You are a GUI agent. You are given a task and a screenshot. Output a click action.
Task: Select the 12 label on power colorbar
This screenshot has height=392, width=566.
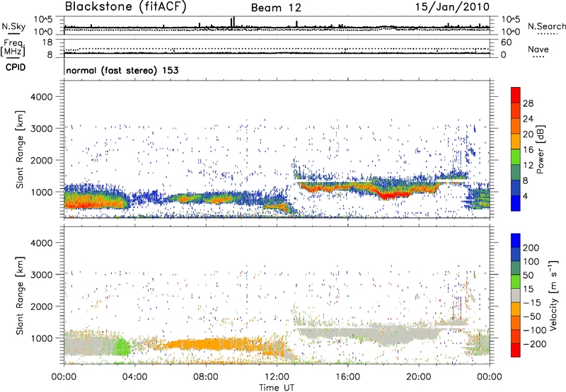point(528,166)
